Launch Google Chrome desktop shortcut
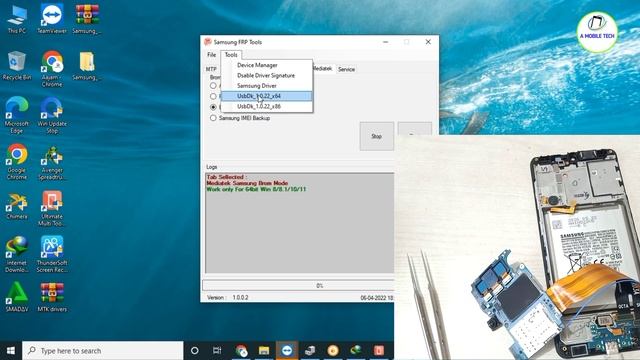This screenshot has height=360, width=640. coord(17,162)
